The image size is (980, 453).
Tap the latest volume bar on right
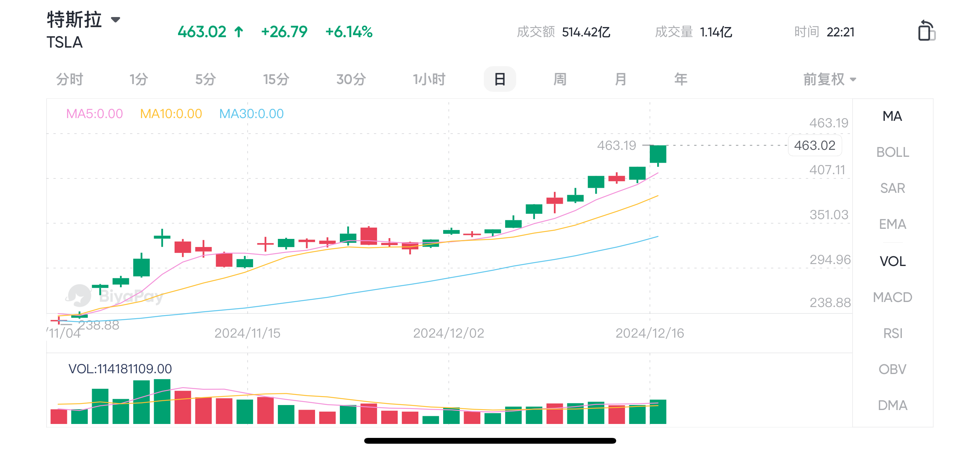658,412
